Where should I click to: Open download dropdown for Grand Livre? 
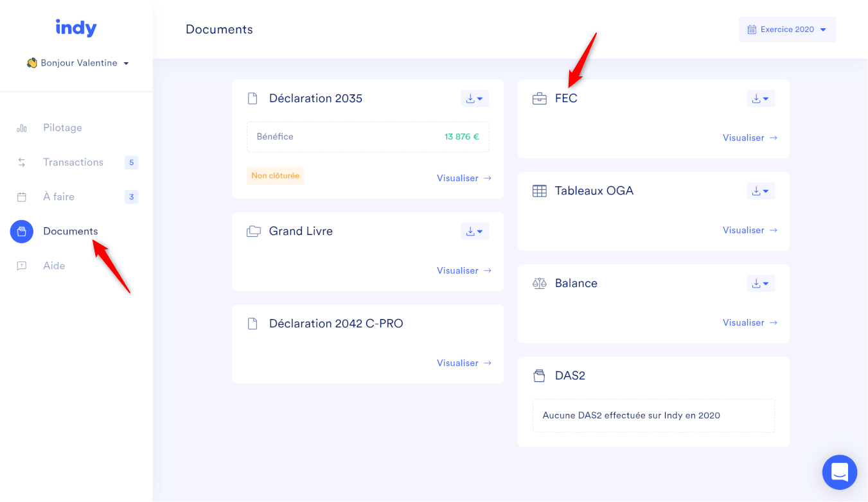tap(475, 232)
